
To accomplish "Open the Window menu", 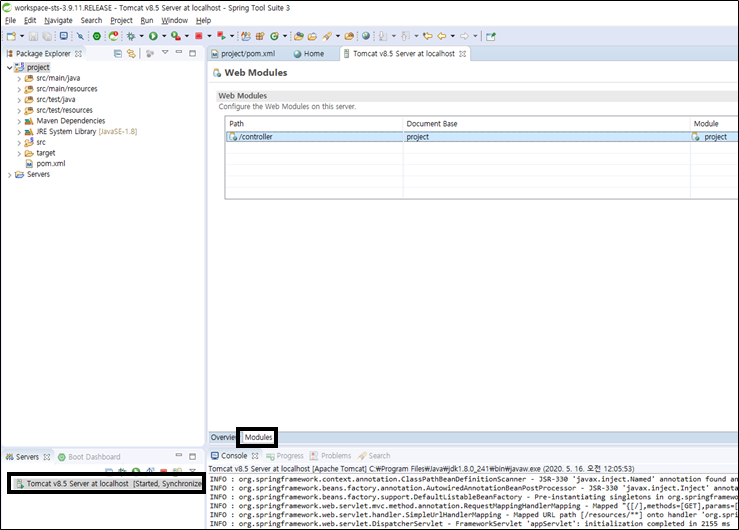I will [x=174, y=20].
